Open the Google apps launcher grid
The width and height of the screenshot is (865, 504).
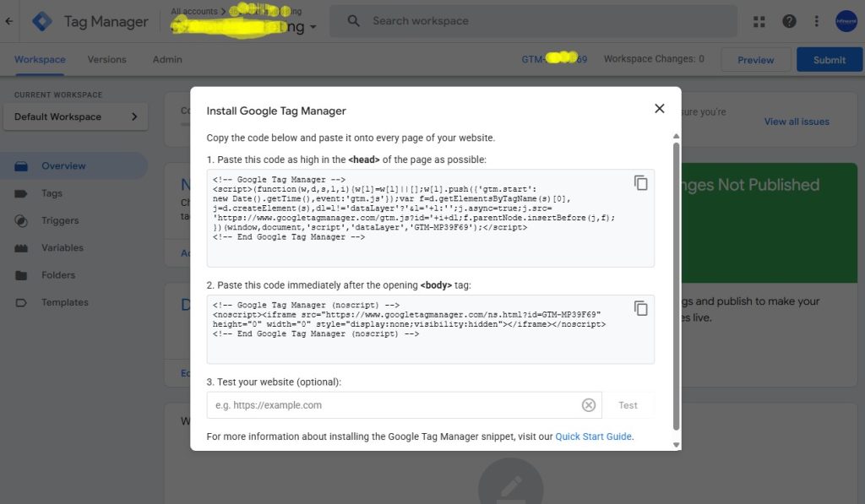pos(759,20)
